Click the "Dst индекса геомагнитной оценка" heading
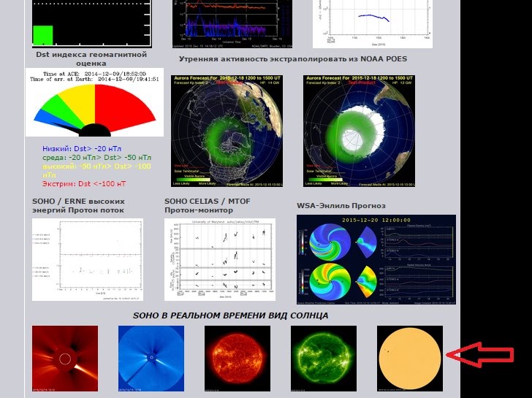 [x=91, y=59]
